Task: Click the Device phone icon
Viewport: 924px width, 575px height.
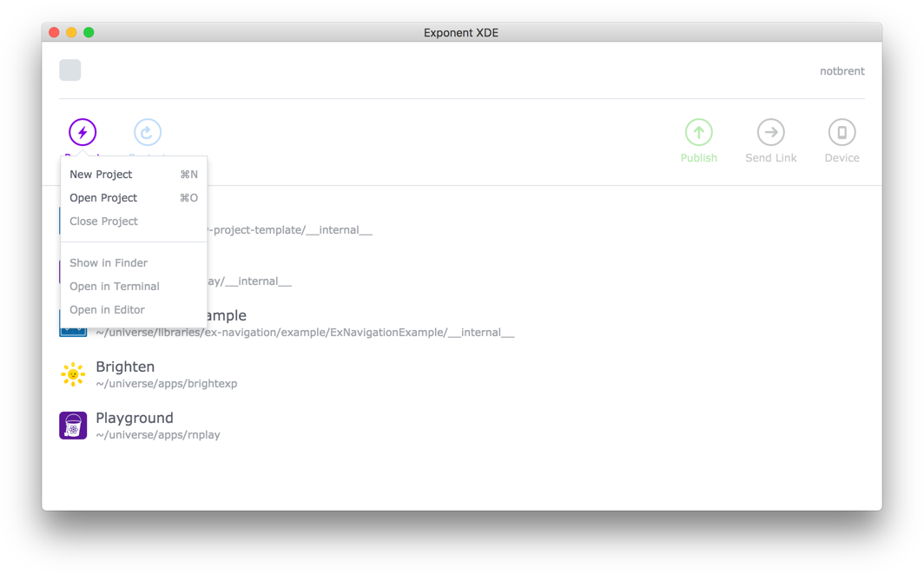Action: 842,132
